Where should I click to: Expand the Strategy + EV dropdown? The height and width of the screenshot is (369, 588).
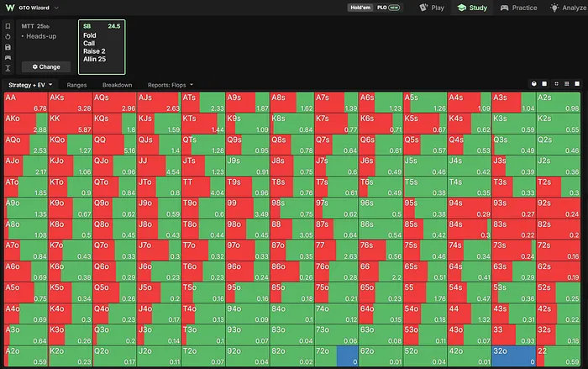(30, 85)
